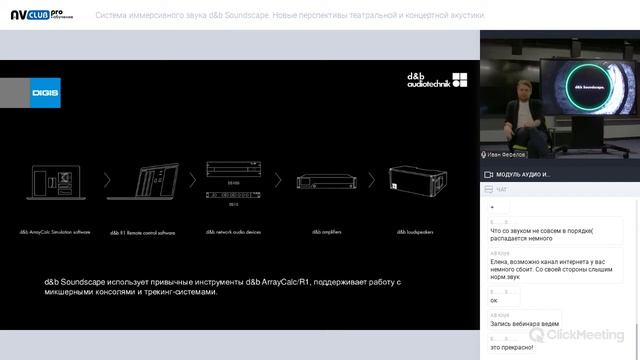Click the chat message 'ок'
This screenshot has height=360, width=640.
coord(504,297)
